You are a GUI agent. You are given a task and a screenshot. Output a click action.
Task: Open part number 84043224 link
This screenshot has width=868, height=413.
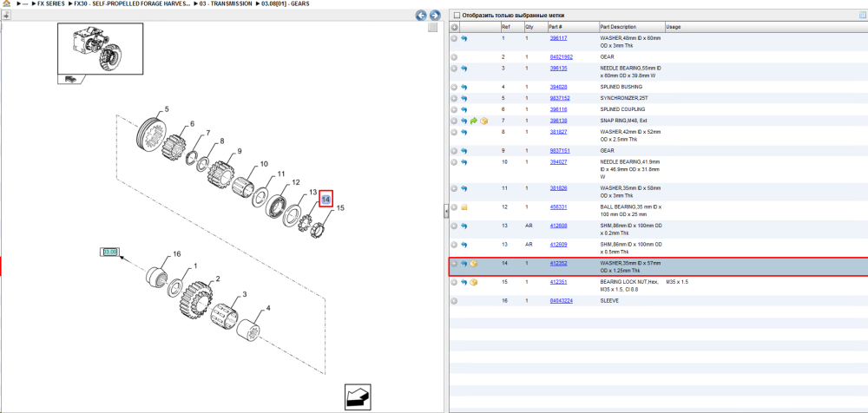pyautogui.click(x=562, y=301)
